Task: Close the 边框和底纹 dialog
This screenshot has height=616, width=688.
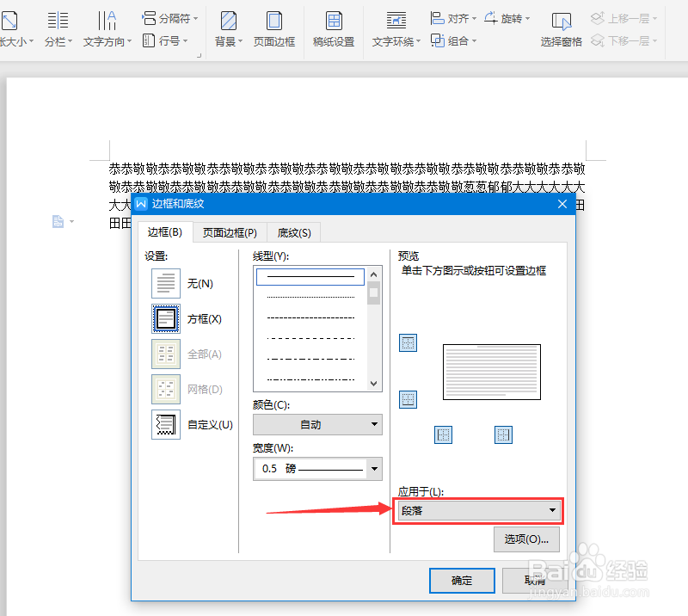Action: click(x=562, y=204)
